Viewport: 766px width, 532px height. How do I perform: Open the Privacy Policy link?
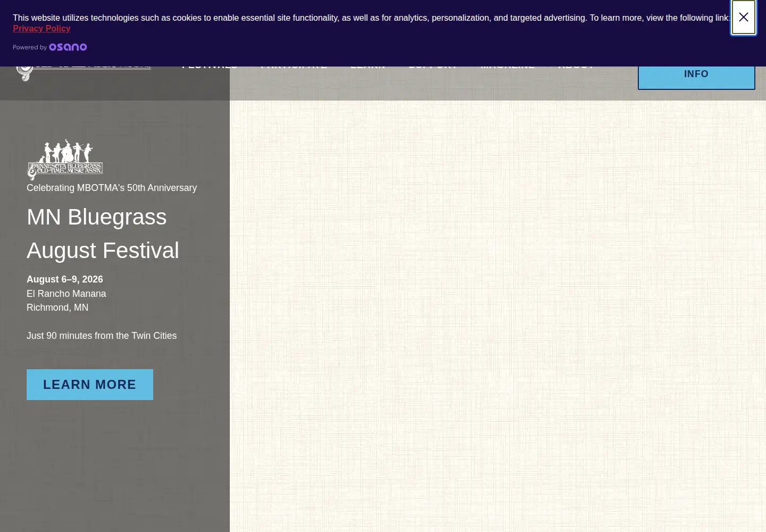point(41,29)
